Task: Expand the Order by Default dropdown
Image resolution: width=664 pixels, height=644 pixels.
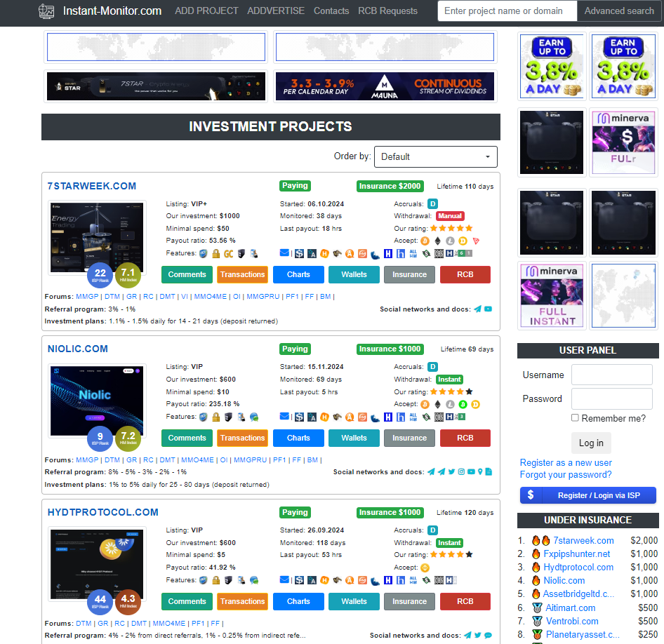Action: pyautogui.click(x=436, y=157)
